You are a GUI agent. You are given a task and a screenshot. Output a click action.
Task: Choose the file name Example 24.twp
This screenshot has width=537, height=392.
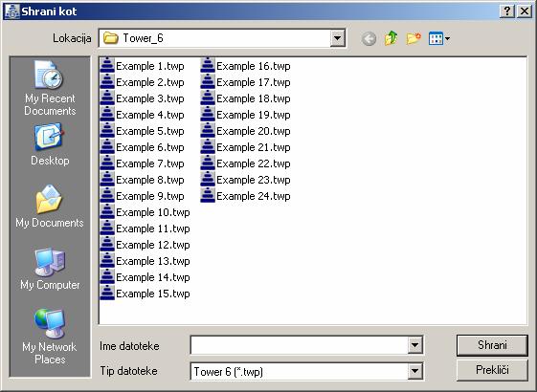pyautogui.click(x=254, y=196)
